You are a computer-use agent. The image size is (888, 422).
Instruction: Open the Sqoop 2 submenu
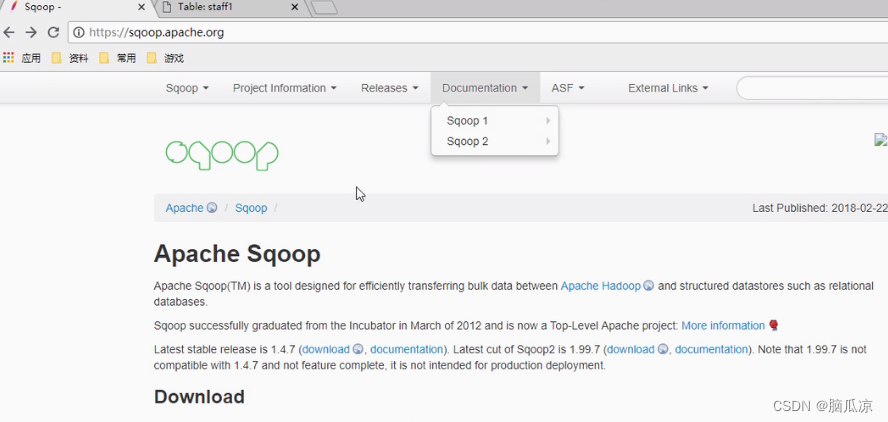[x=495, y=141]
